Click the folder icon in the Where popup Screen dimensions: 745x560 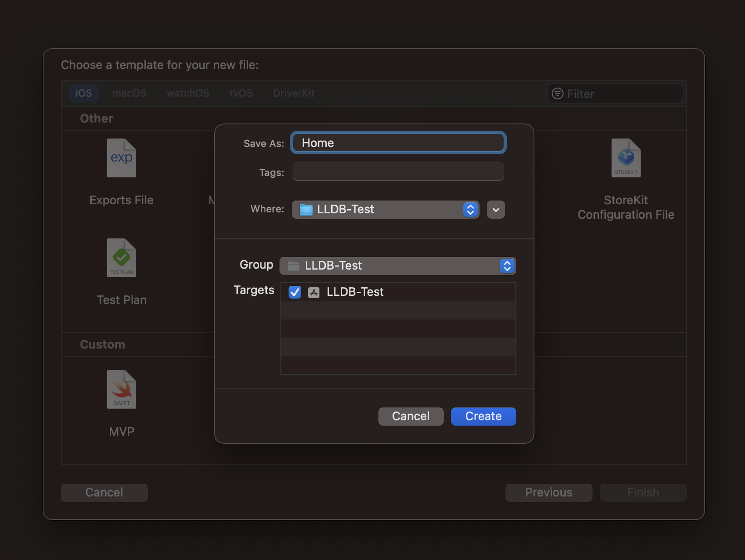point(306,209)
